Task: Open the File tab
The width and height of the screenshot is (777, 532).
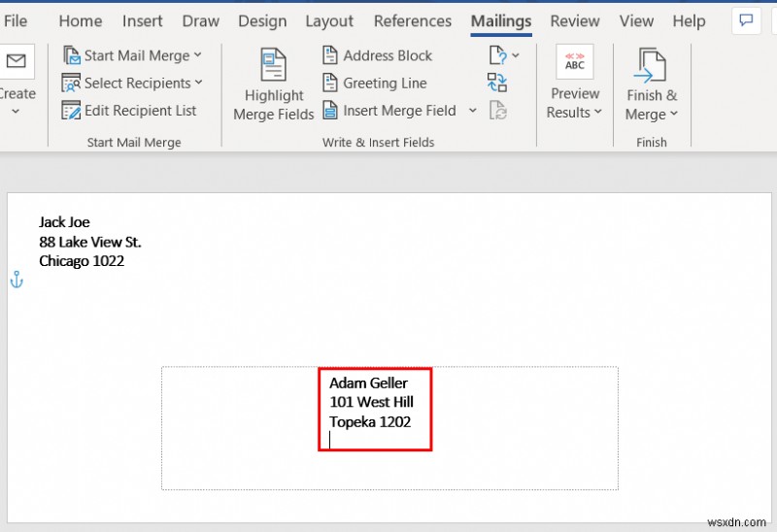Action: click(x=16, y=20)
